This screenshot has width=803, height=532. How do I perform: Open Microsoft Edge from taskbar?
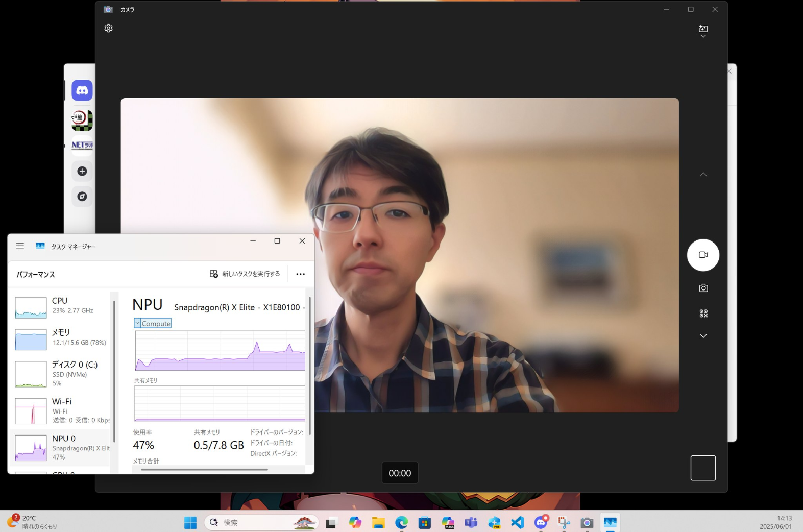coord(402,523)
